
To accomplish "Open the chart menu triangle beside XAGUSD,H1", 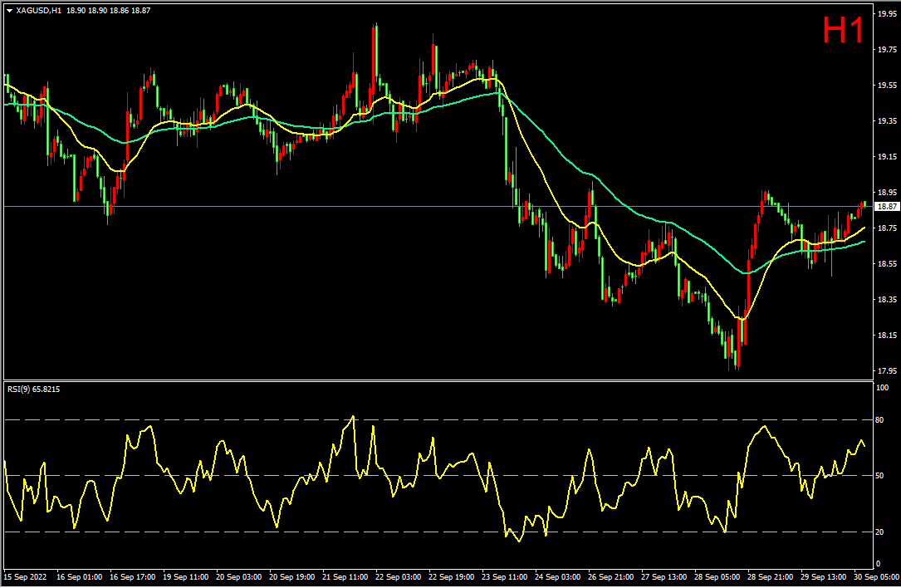I will pyautogui.click(x=9, y=11).
